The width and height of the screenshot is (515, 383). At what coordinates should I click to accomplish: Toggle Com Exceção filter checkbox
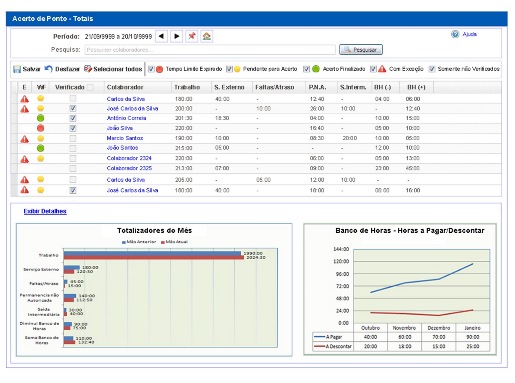click(x=373, y=69)
